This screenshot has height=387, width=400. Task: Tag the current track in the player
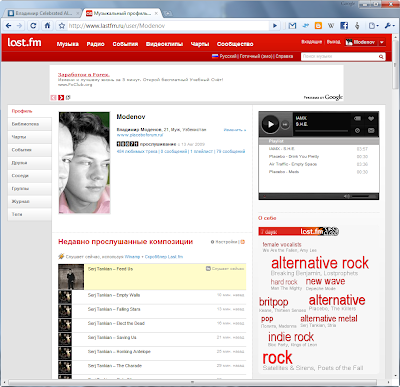pyautogui.click(x=357, y=118)
